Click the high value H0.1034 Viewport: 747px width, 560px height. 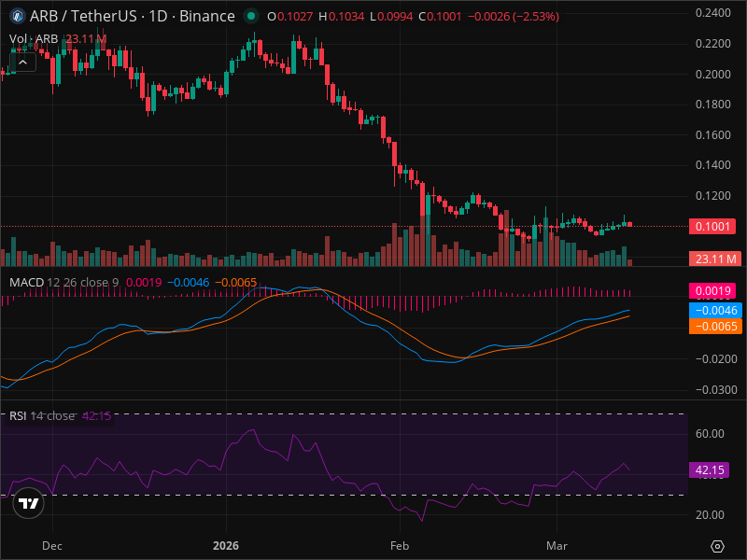[x=341, y=17]
